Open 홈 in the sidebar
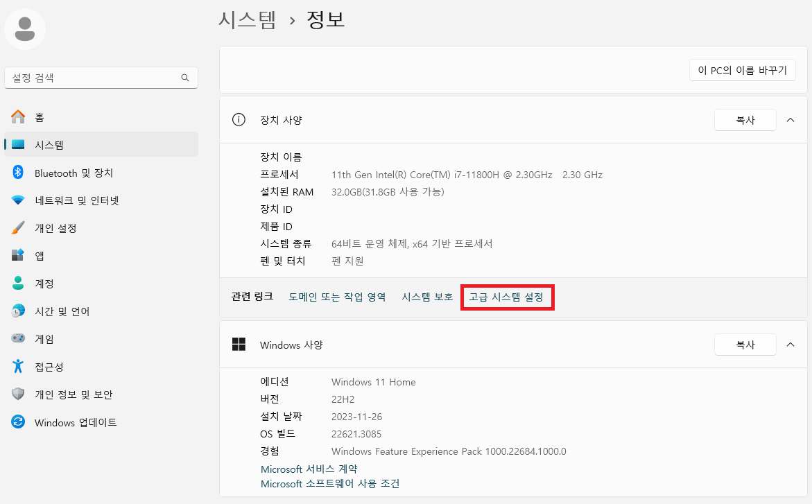This screenshot has height=504, width=812. coord(101,118)
